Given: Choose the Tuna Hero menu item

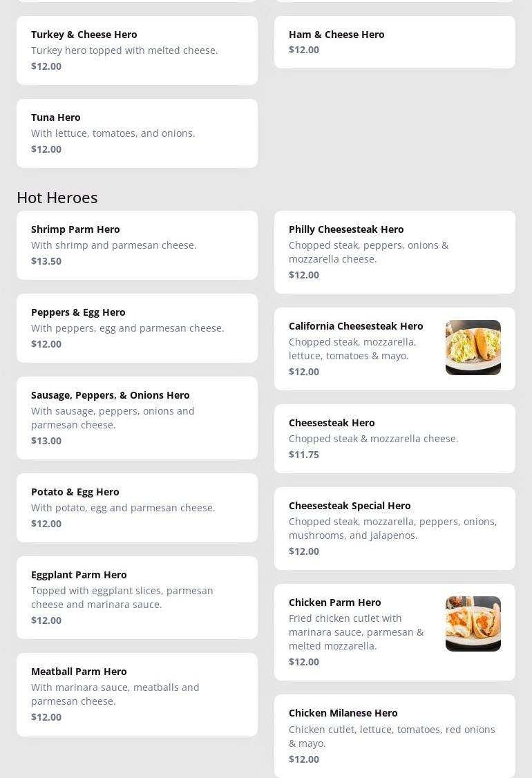Looking at the screenshot, I should pyautogui.click(x=137, y=133).
